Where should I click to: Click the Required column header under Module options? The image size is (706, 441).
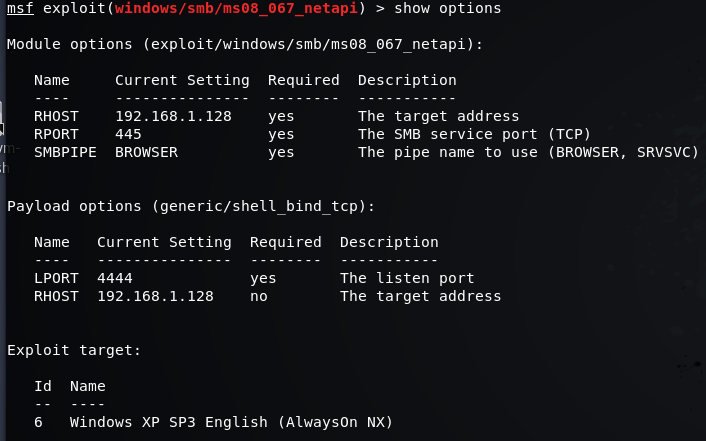(x=303, y=80)
